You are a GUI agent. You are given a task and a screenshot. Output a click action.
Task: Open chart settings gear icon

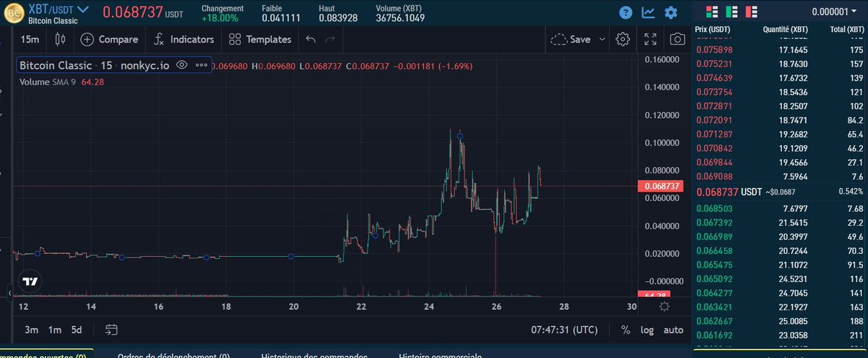623,39
